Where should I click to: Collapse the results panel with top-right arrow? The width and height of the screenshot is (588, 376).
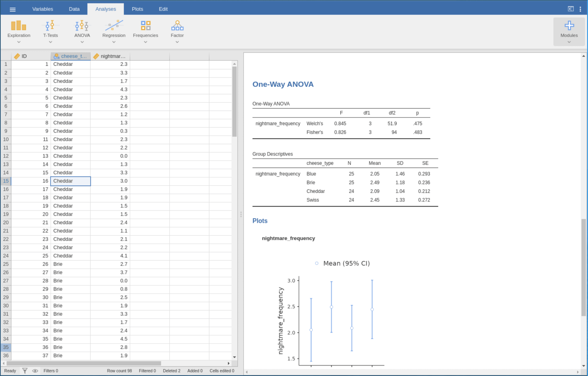[x=571, y=9]
